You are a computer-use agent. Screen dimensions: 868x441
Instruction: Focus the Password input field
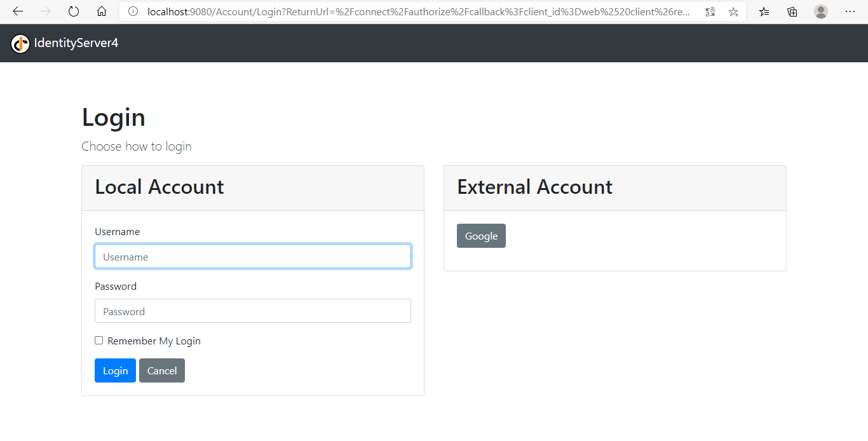tap(253, 311)
